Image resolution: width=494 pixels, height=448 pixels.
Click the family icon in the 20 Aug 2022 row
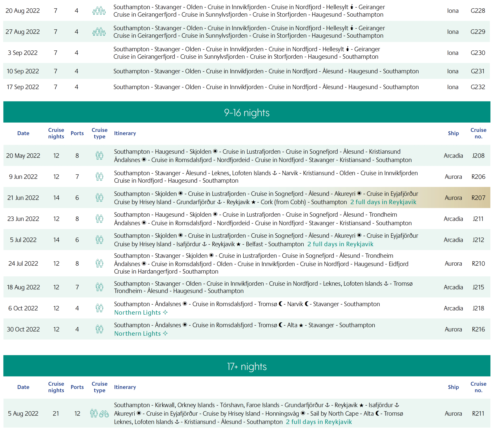99,11
